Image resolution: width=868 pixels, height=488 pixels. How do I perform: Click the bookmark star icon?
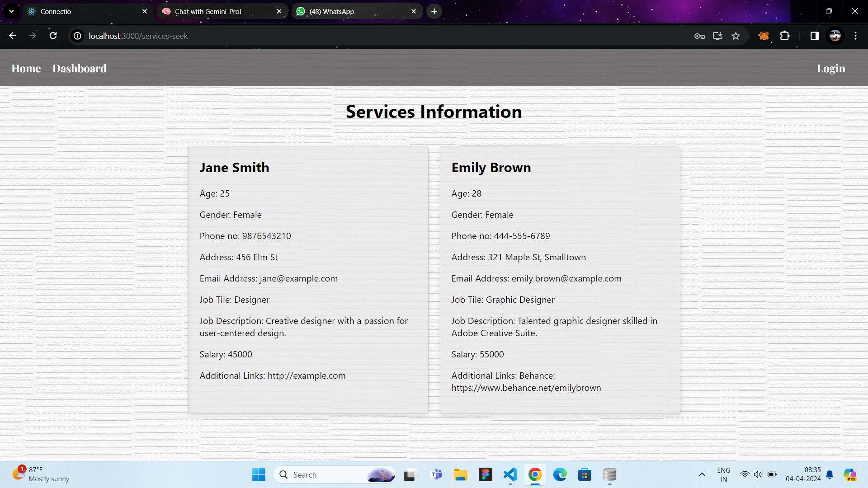coord(736,36)
